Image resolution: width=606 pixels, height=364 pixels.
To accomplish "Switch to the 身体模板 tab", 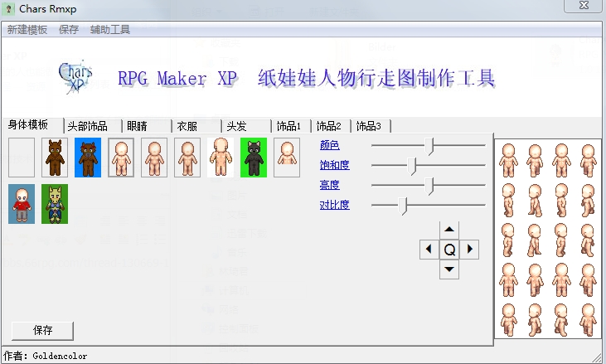I will [x=32, y=125].
